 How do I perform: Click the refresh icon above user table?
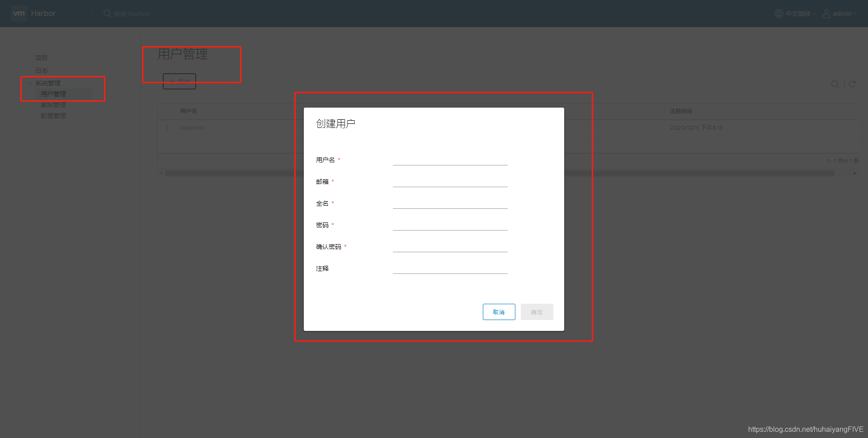pos(852,84)
